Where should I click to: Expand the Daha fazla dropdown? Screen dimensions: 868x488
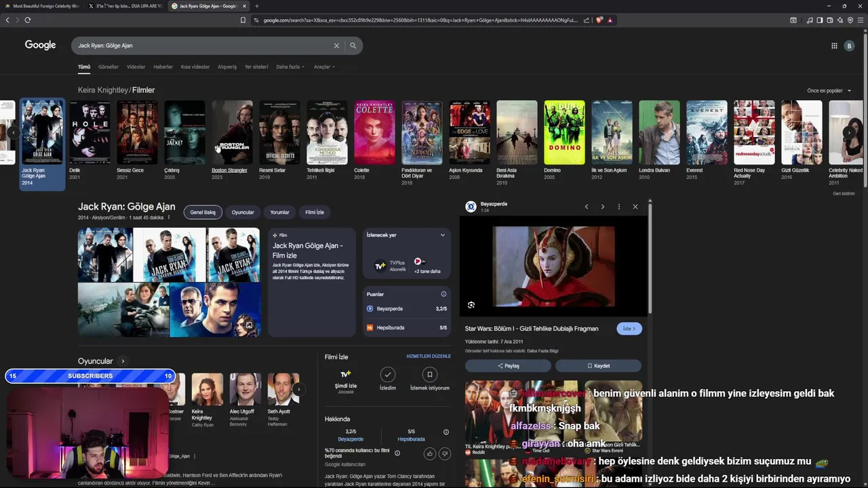pos(290,67)
